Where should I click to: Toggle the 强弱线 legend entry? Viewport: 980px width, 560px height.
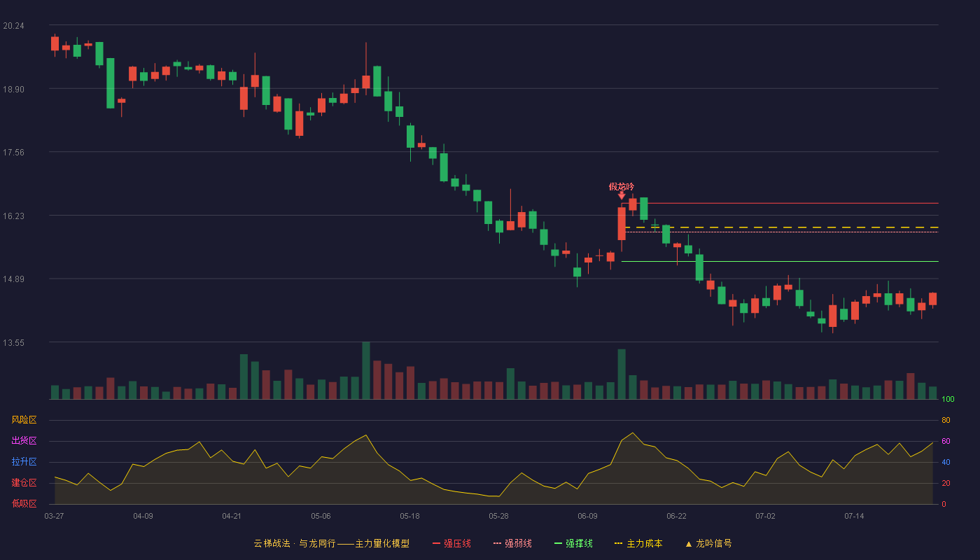(512, 543)
